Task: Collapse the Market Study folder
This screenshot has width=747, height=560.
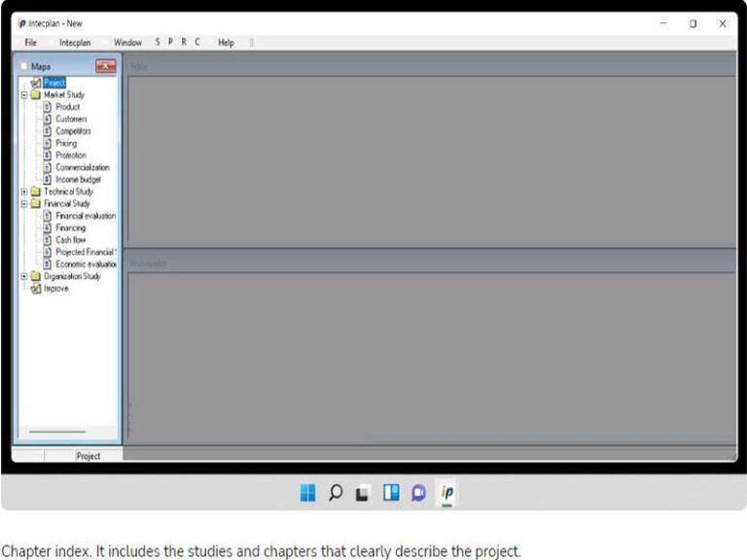Action: click(x=23, y=94)
